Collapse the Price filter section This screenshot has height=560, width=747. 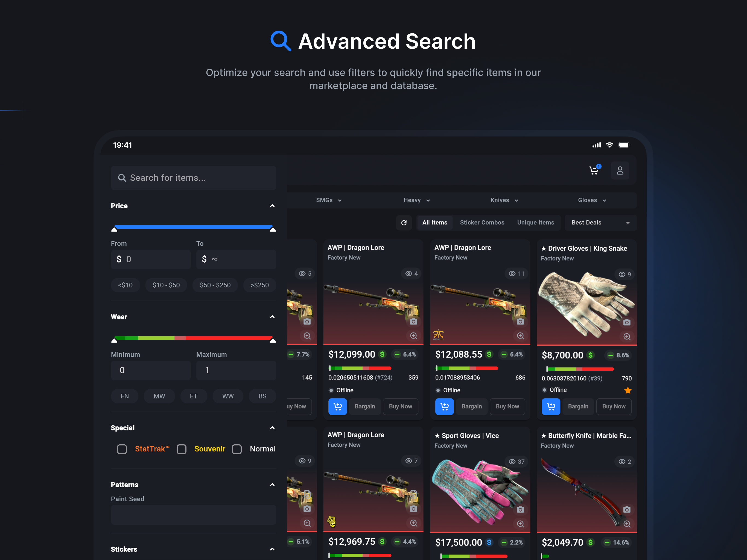click(x=272, y=206)
